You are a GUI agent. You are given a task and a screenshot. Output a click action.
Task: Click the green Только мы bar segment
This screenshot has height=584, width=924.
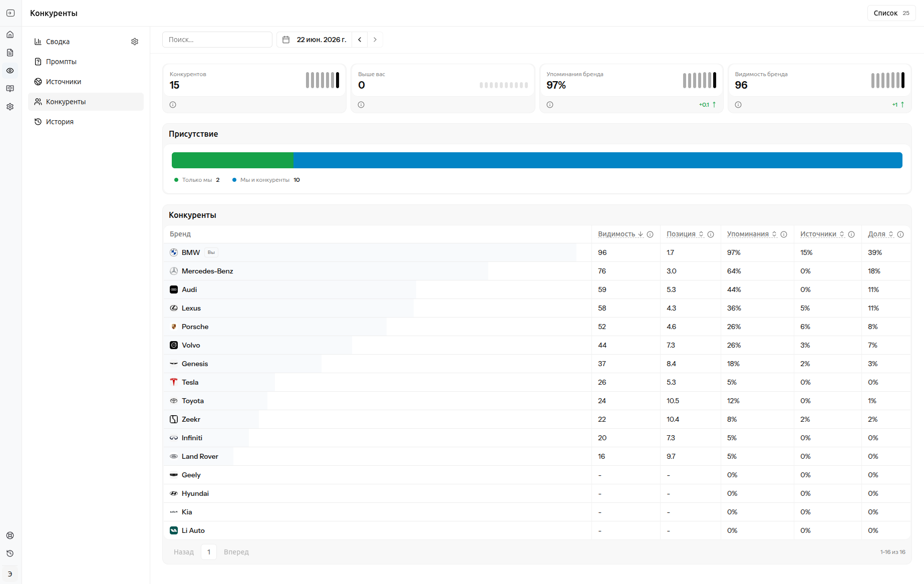[x=232, y=160]
